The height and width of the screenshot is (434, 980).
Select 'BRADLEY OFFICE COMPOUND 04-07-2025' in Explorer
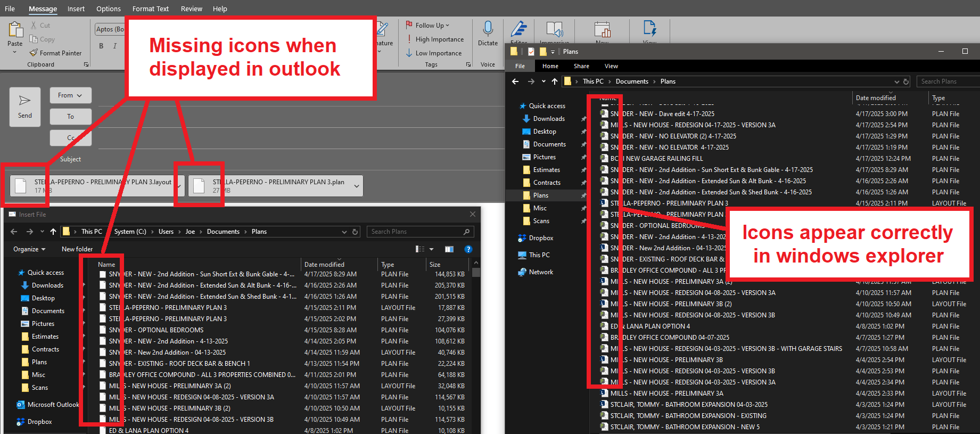pos(670,338)
